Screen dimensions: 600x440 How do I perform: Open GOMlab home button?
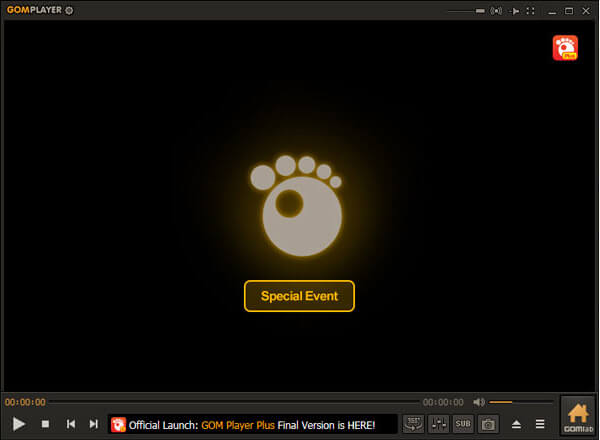[578, 416]
